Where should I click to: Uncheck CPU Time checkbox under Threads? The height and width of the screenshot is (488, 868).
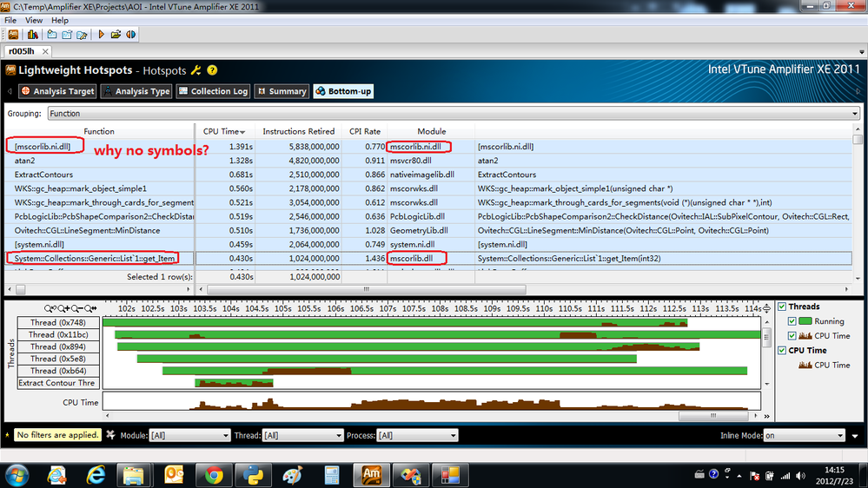792,336
